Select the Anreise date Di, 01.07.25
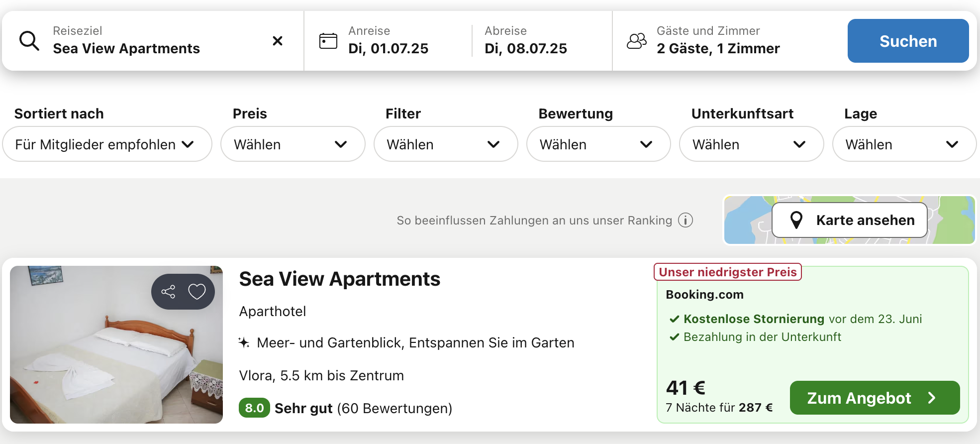Image resolution: width=980 pixels, height=444 pixels. coord(388,48)
